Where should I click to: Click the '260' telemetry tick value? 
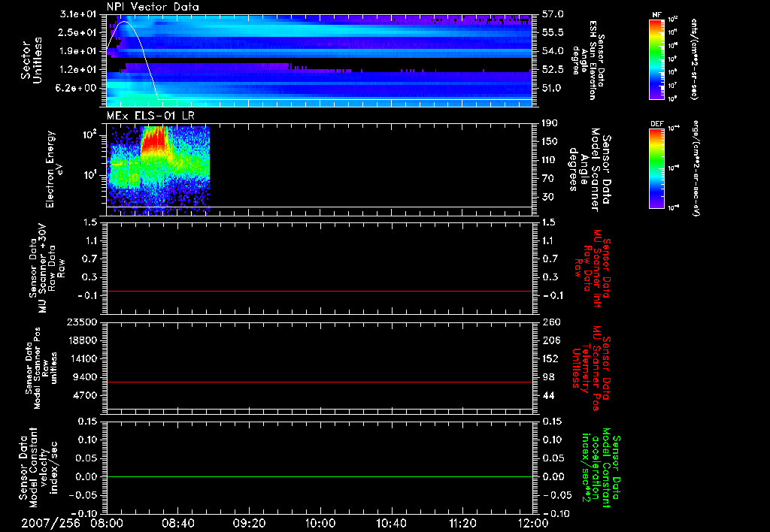(550, 322)
